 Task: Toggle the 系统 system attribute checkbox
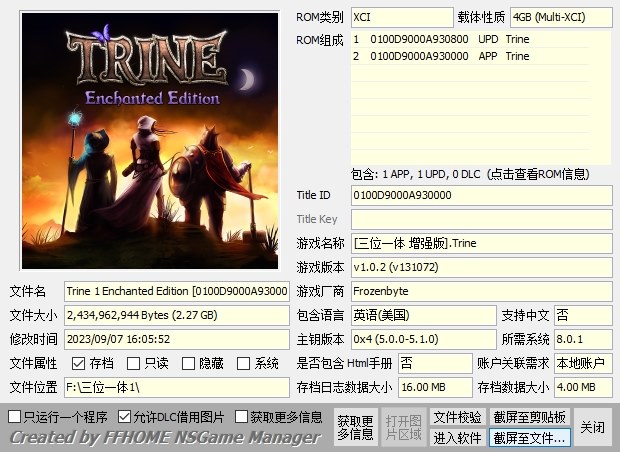(243, 363)
